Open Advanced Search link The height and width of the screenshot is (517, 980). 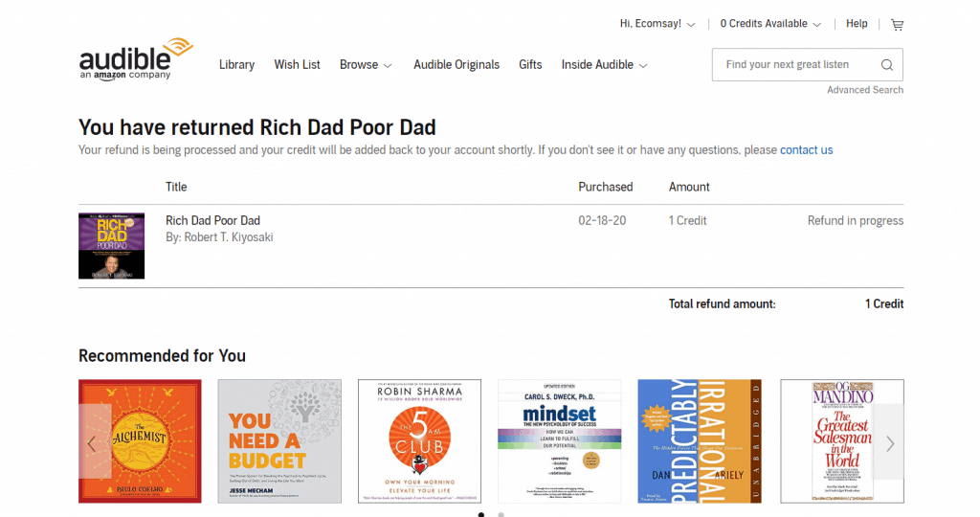(x=865, y=90)
